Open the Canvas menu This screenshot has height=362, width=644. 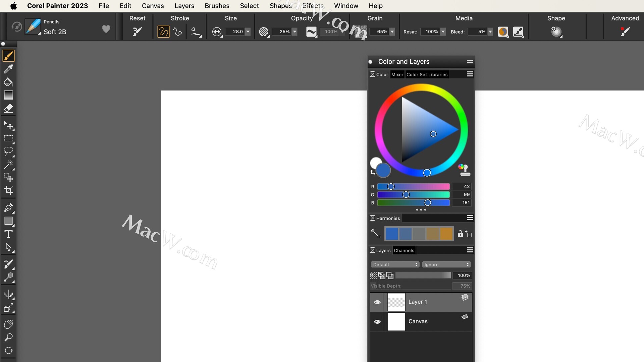click(x=153, y=6)
